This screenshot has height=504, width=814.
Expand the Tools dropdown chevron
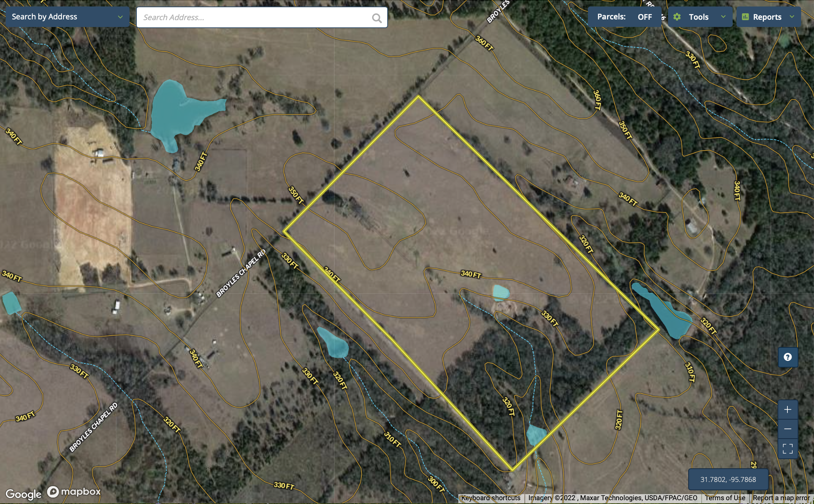pyautogui.click(x=723, y=17)
